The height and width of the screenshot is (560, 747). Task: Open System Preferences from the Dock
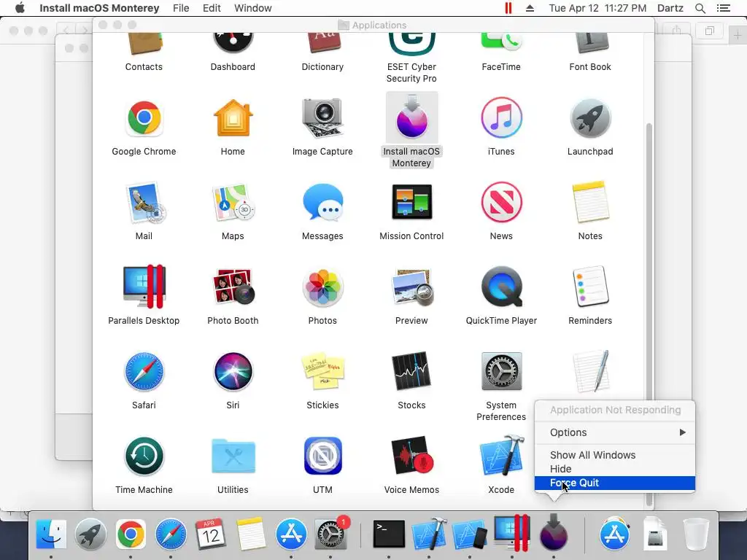[x=330, y=534]
